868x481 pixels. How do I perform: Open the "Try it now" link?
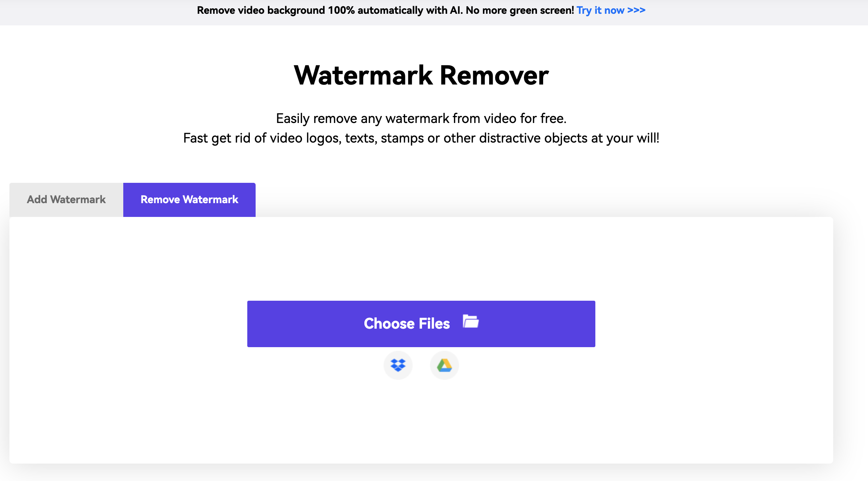(600, 10)
